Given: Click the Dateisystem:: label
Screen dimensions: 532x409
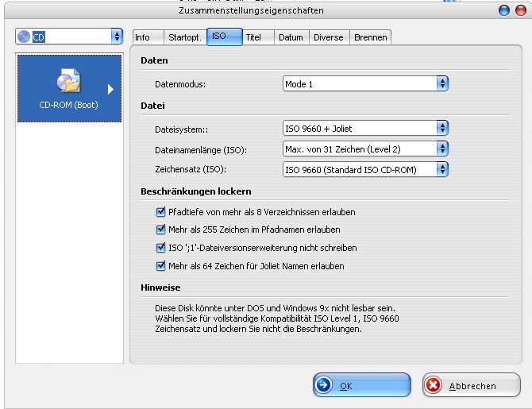Looking at the screenshot, I should pos(182,129).
